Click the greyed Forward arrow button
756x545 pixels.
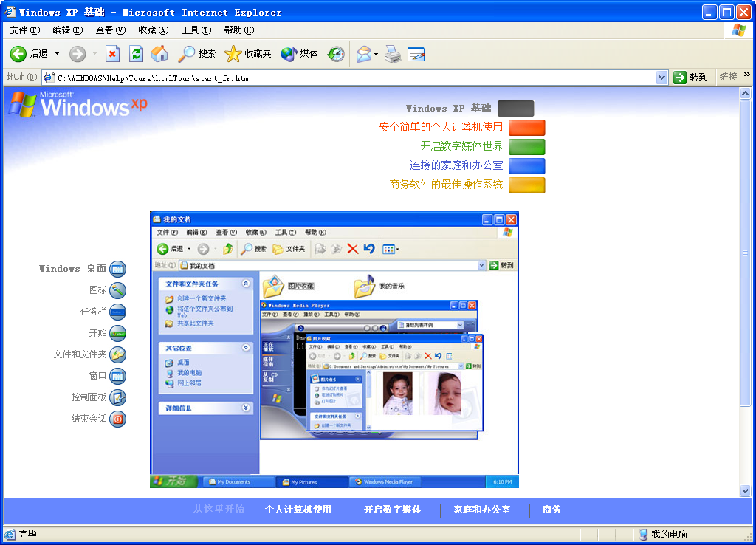(x=77, y=54)
